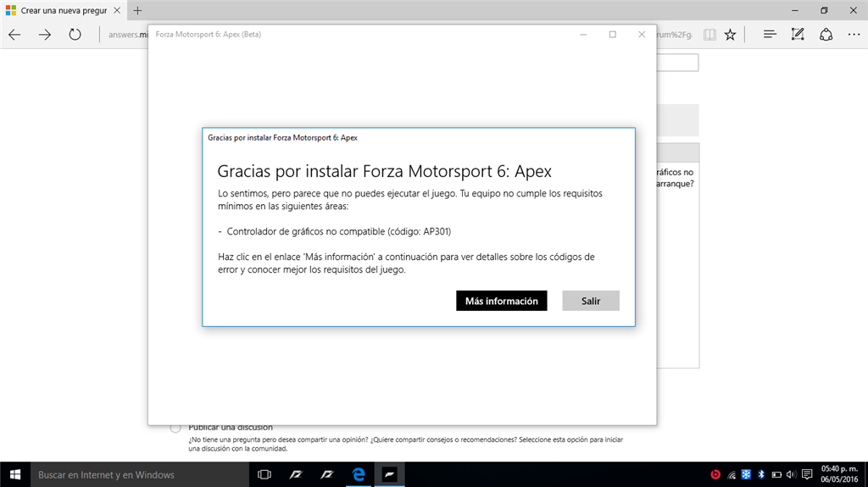868x487 pixels.
Task: Minimize the Forza Motorsport 6: Apex window
Action: 583,35
